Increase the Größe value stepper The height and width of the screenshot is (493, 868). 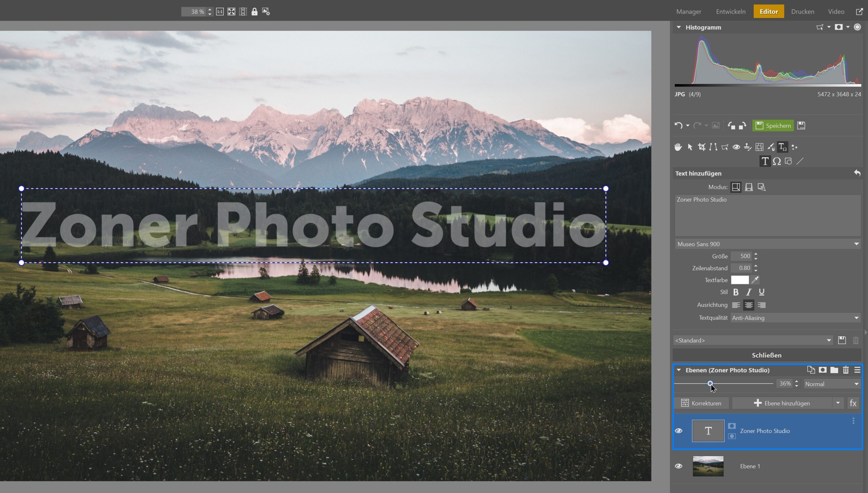point(756,254)
